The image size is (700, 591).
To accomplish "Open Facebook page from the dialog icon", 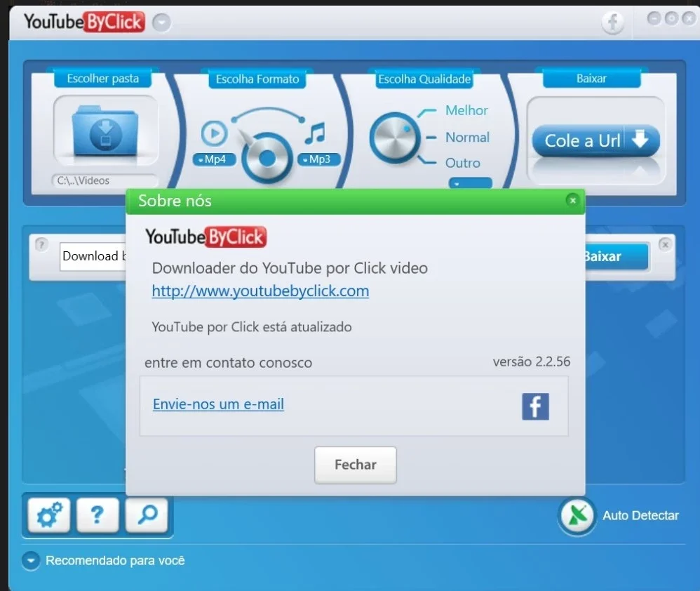I will click(535, 406).
